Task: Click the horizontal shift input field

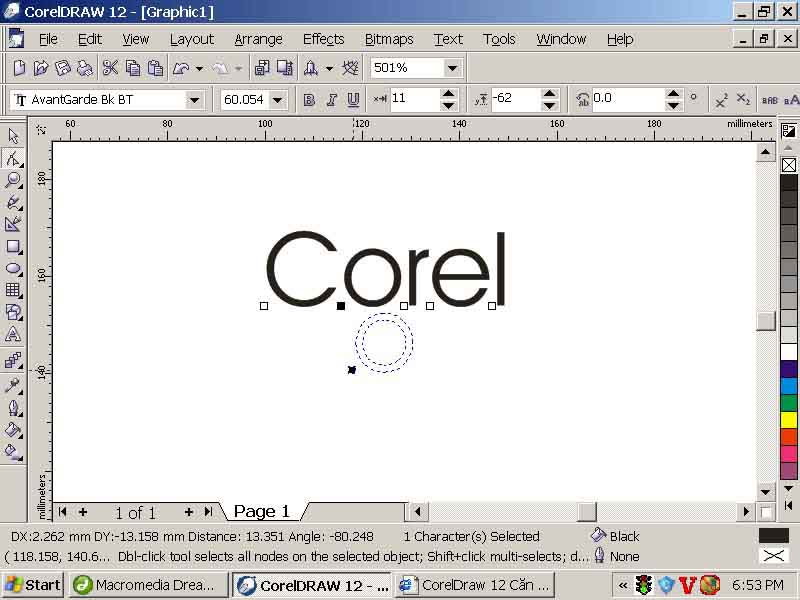Action: [414, 99]
